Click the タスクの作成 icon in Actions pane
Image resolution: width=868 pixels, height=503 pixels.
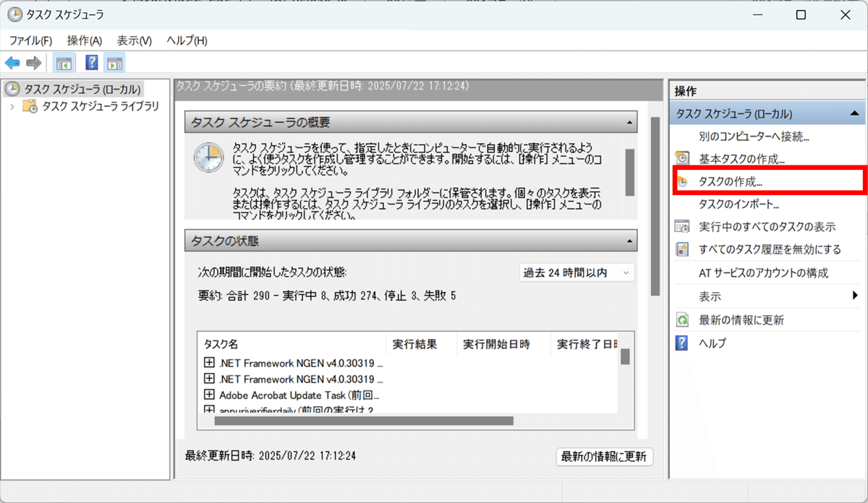click(x=681, y=181)
